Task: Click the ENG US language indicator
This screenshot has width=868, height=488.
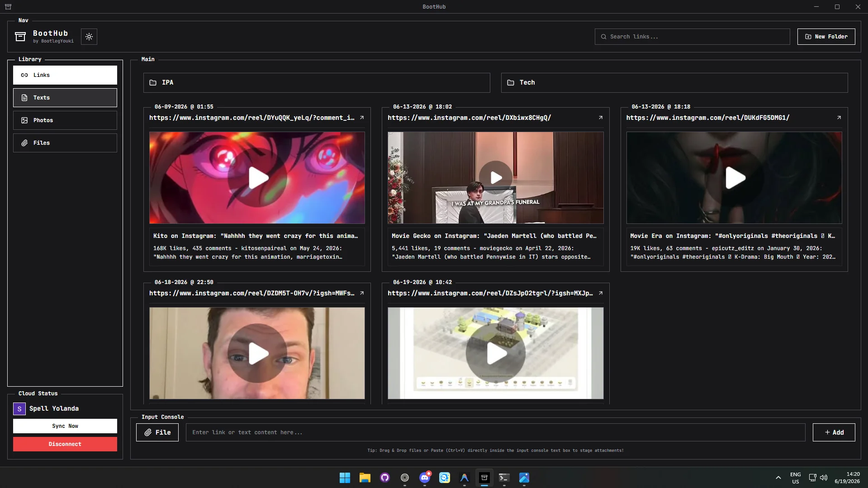Action: (x=796, y=478)
